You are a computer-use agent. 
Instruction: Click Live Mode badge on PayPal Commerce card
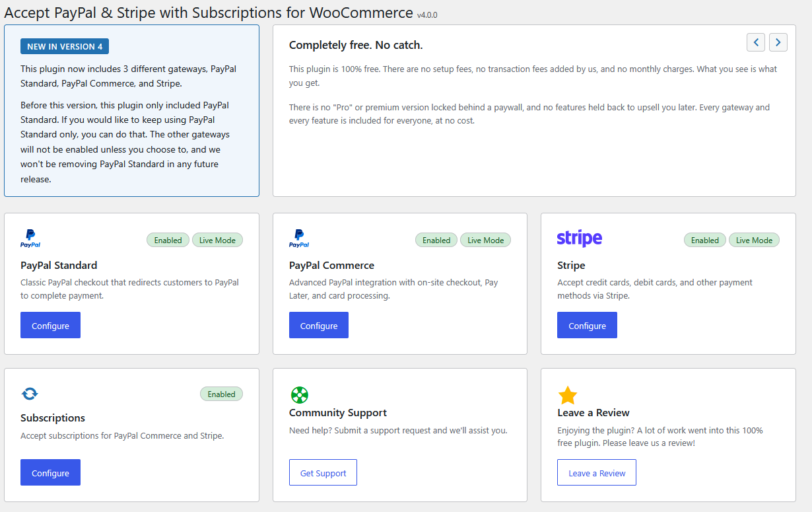(x=485, y=240)
